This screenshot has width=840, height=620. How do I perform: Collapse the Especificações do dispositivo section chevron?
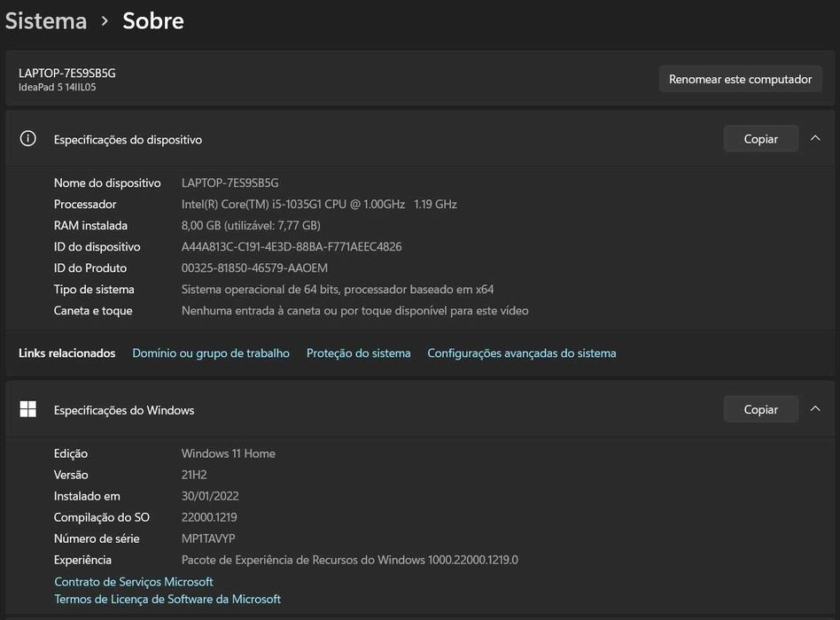(815, 138)
